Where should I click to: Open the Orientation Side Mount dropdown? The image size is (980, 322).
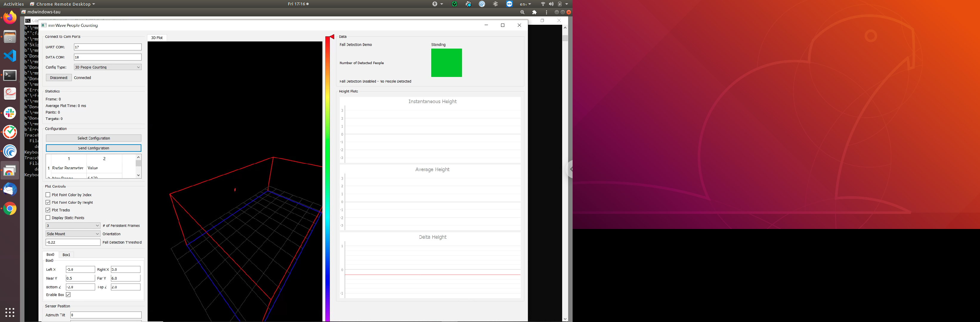coord(73,234)
